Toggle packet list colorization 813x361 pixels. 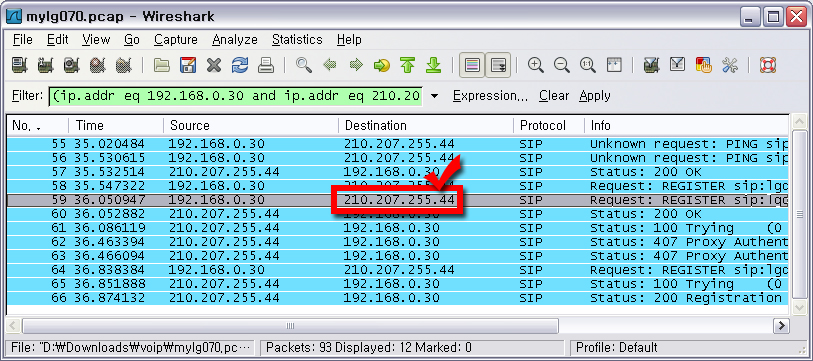pos(472,65)
